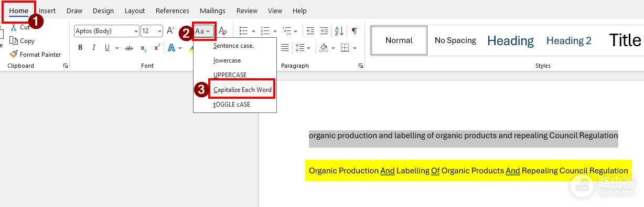Switch to the Insert tab
The image size is (644, 207).
(47, 11)
